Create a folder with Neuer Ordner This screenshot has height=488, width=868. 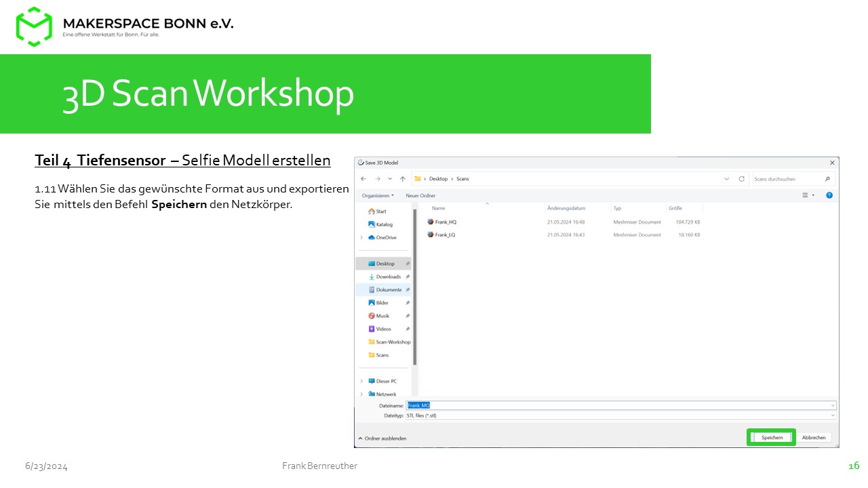coord(420,195)
